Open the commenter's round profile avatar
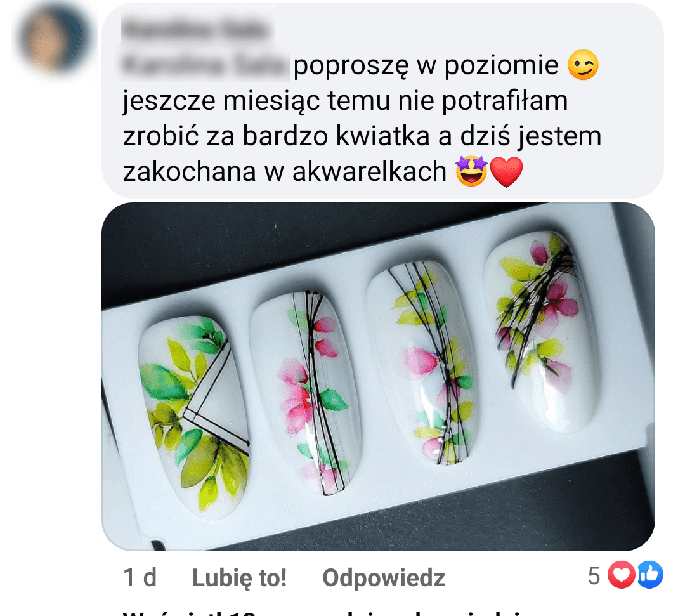This screenshot has width=685, height=616. [x=55, y=38]
